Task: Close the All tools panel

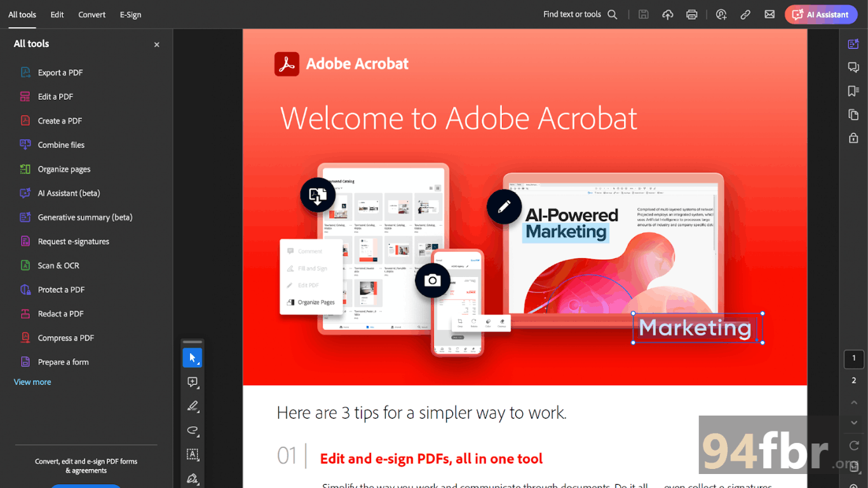Action: [x=157, y=44]
